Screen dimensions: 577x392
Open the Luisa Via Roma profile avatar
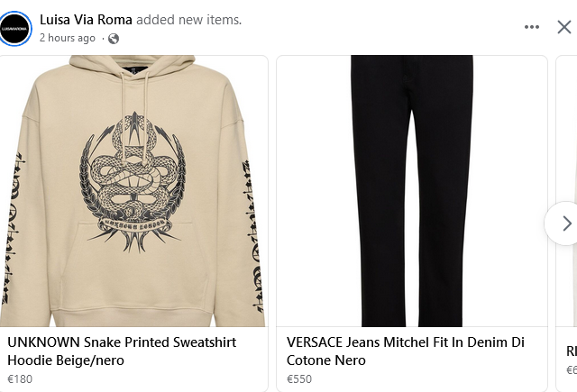click(x=15, y=29)
